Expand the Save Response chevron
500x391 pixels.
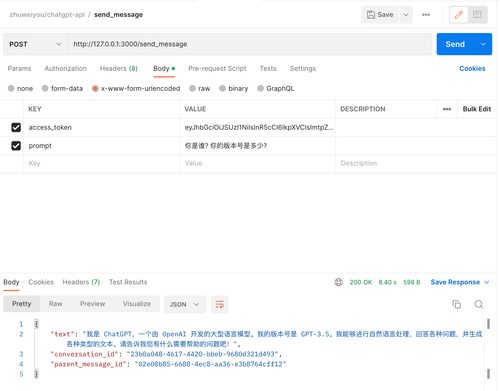tap(487, 282)
